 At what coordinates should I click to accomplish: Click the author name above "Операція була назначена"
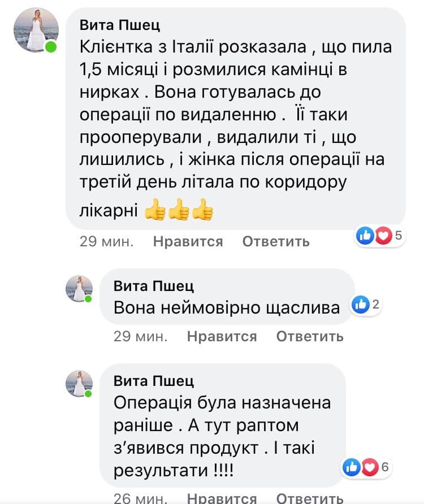pyautogui.click(x=153, y=380)
